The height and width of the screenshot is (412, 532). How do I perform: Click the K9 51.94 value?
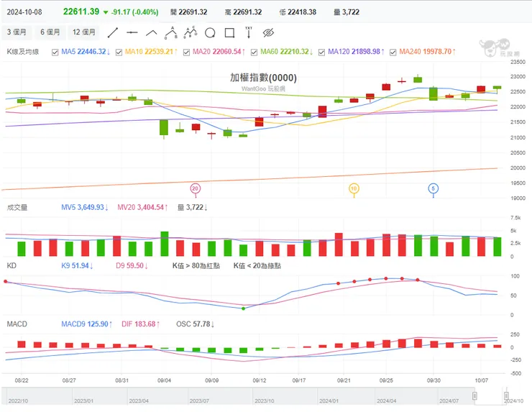pyautogui.click(x=77, y=265)
